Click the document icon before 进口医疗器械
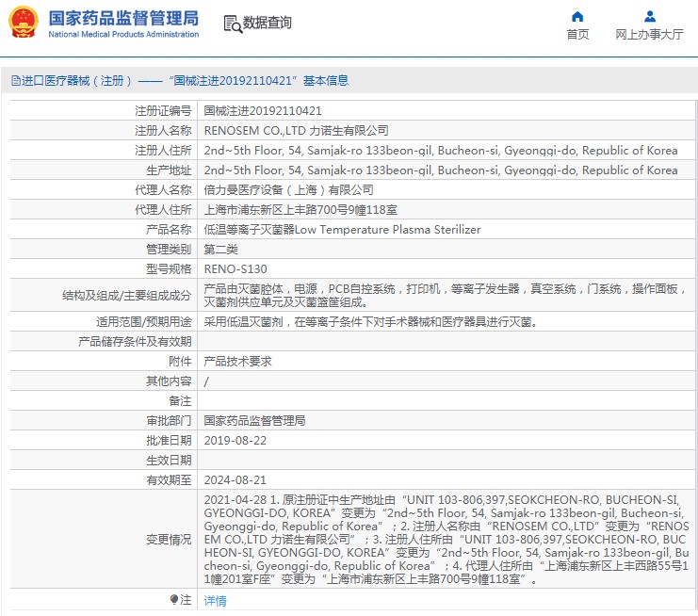Viewport: 698px width, 616px height. click(x=16, y=81)
